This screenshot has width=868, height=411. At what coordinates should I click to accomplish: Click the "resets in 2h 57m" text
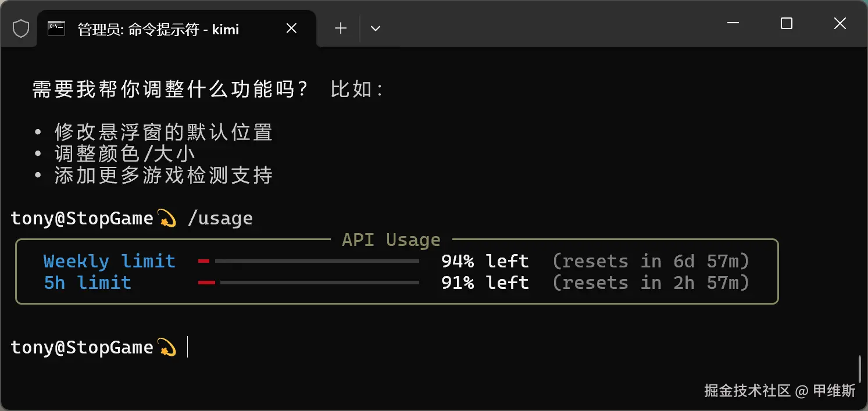(x=651, y=283)
